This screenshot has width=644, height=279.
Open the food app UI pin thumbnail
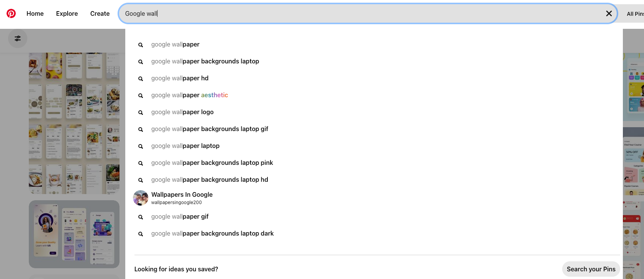(74, 123)
